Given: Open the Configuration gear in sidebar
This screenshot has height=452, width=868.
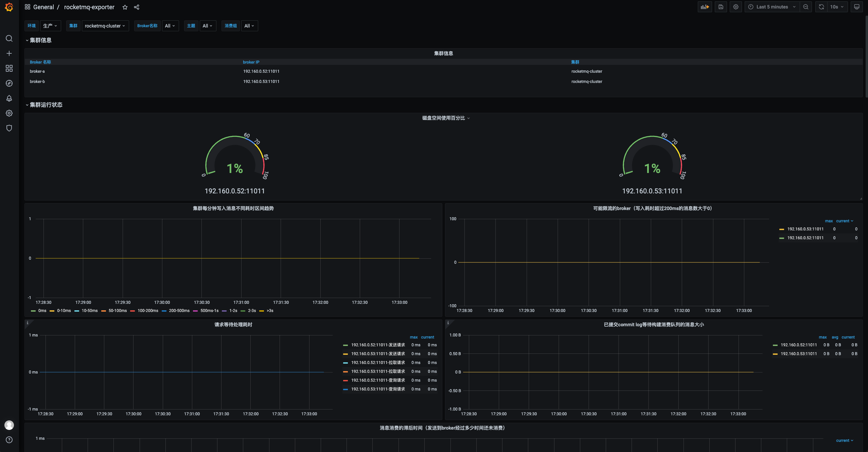Looking at the screenshot, I should coord(9,113).
